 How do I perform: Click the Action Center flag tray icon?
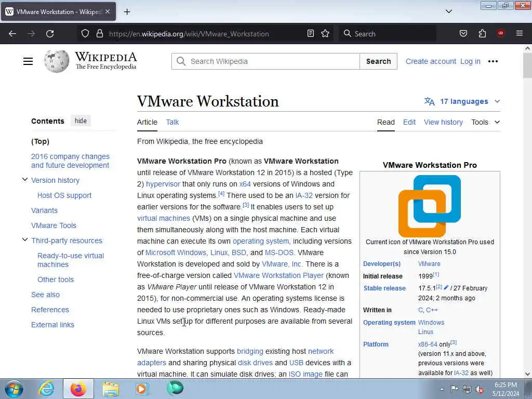click(x=454, y=389)
